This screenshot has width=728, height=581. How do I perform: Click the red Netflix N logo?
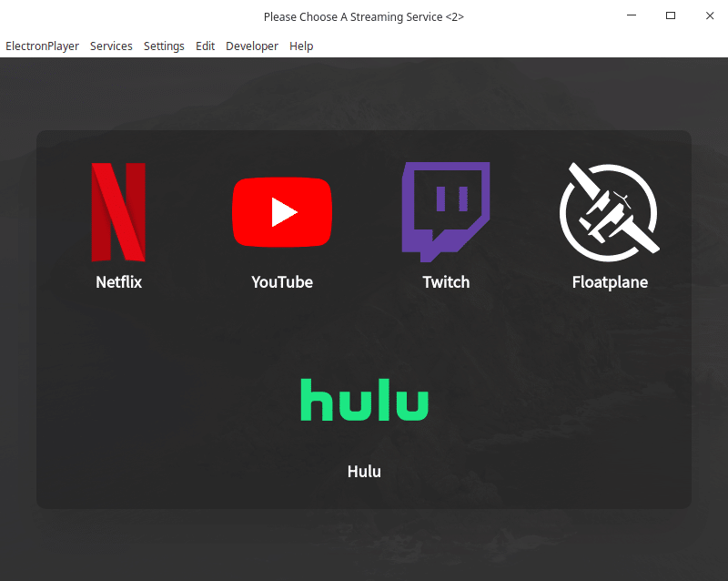coord(118,211)
